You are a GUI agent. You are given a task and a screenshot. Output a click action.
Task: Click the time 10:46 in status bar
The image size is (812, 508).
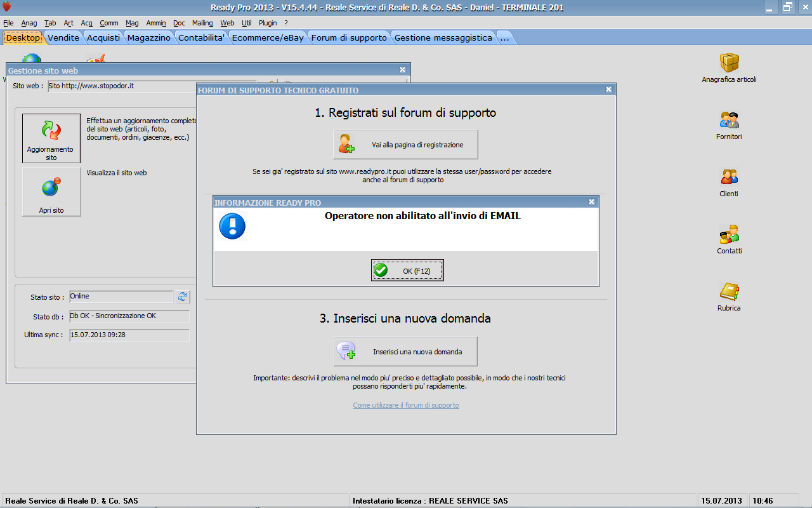click(763, 501)
